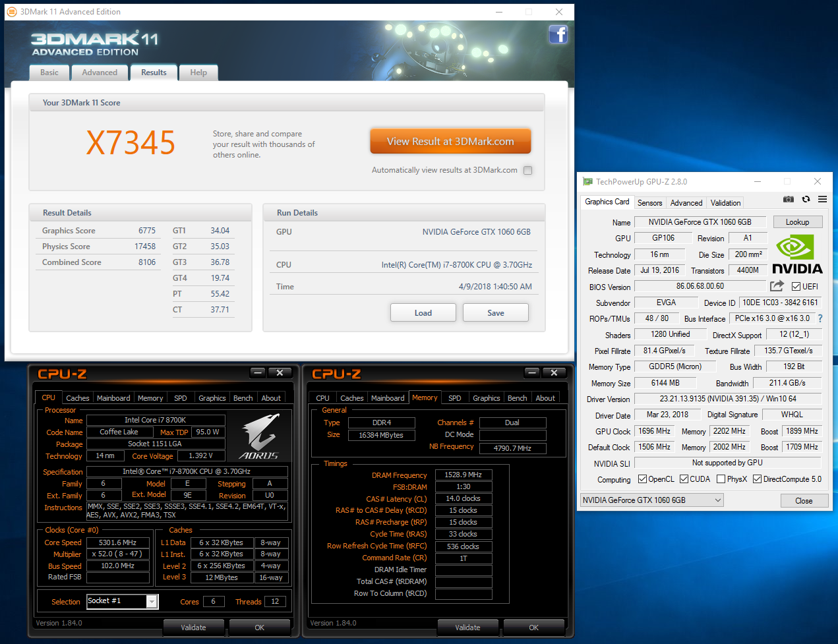Close the left CPU-Z CPU window
This screenshot has height=644, width=838.
click(280, 372)
